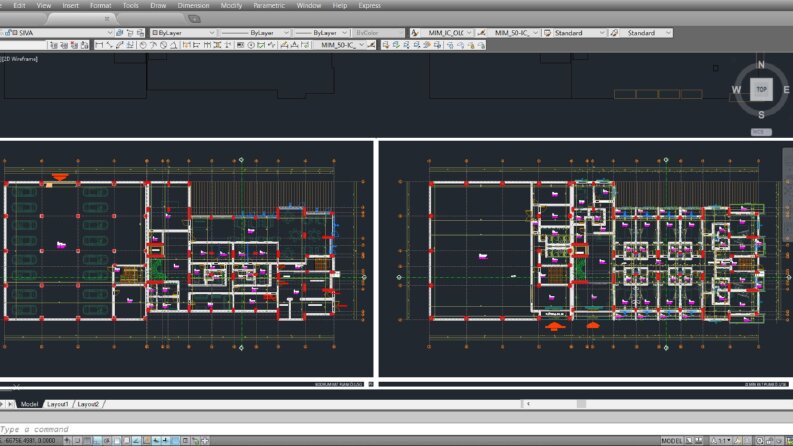The image size is (793, 446).
Task: Open the Insert menu
Action: pyautogui.click(x=70, y=6)
